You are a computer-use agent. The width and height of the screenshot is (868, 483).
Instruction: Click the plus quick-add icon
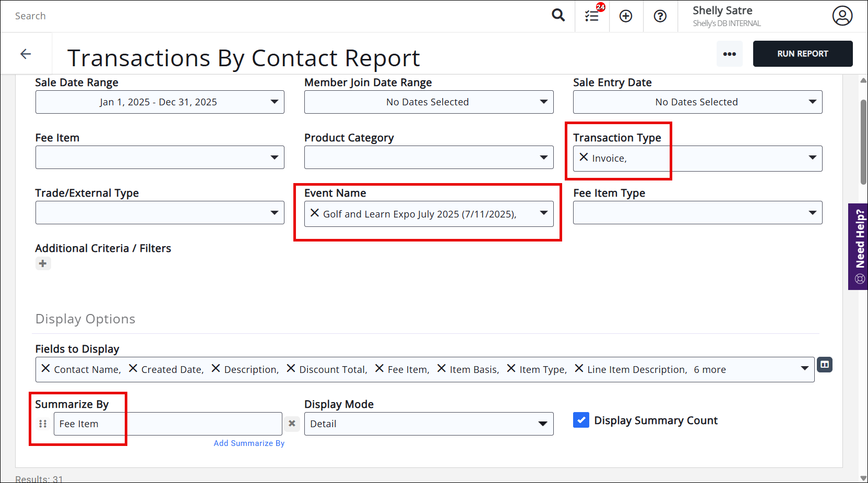point(626,16)
